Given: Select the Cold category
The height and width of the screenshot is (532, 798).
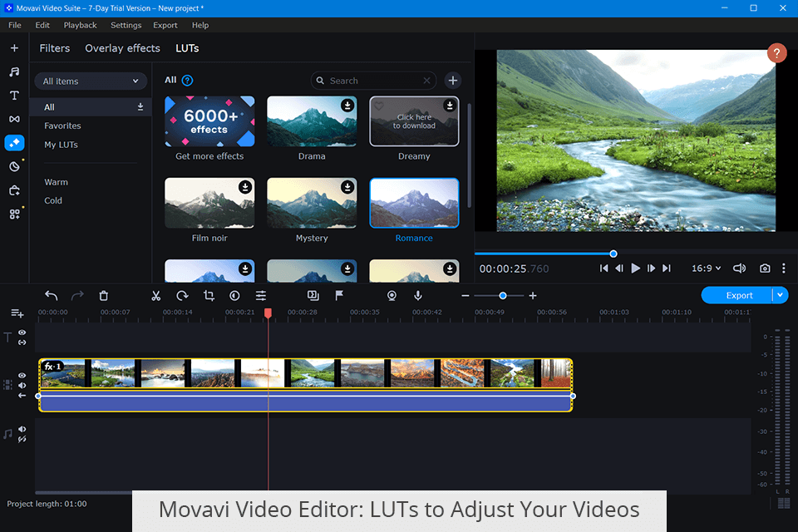Looking at the screenshot, I should (53, 200).
